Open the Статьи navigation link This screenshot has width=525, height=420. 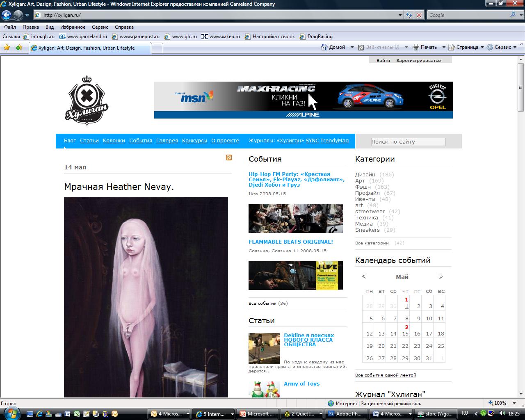(89, 140)
